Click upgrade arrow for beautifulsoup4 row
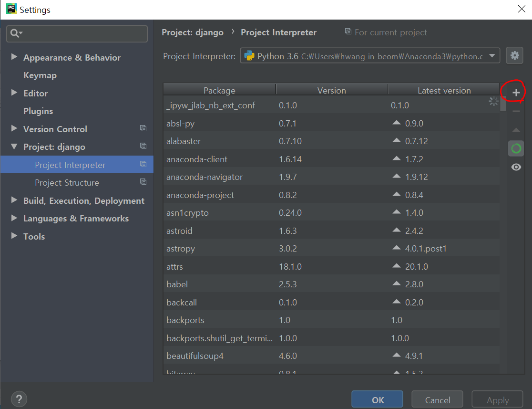Screen dimensions: 532x409 point(396,355)
